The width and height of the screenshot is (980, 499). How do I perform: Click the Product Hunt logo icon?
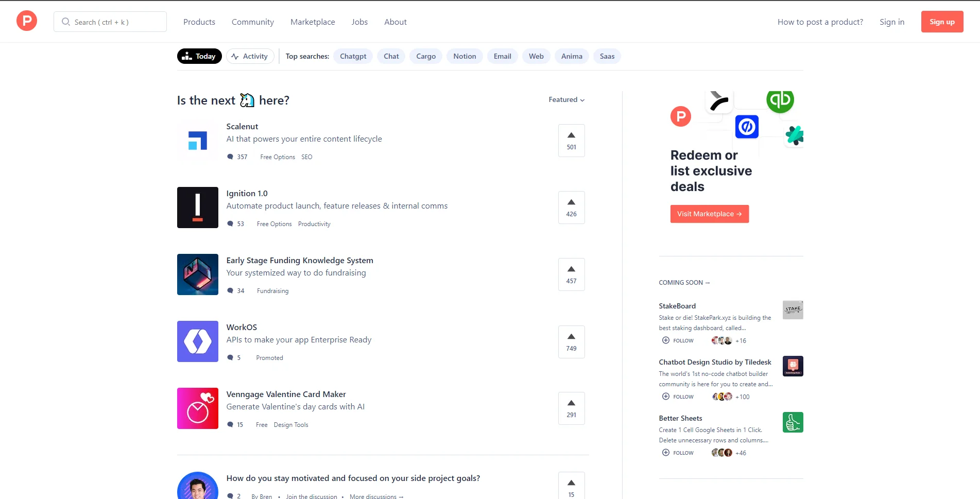click(x=27, y=21)
